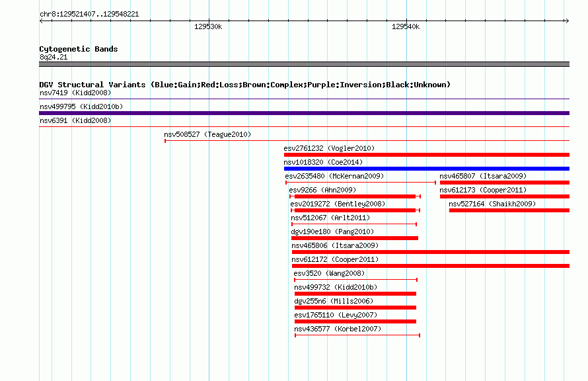
Task: Click the Cytogenetic Bands track title
Action: pyautogui.click(x=79, y=49)
